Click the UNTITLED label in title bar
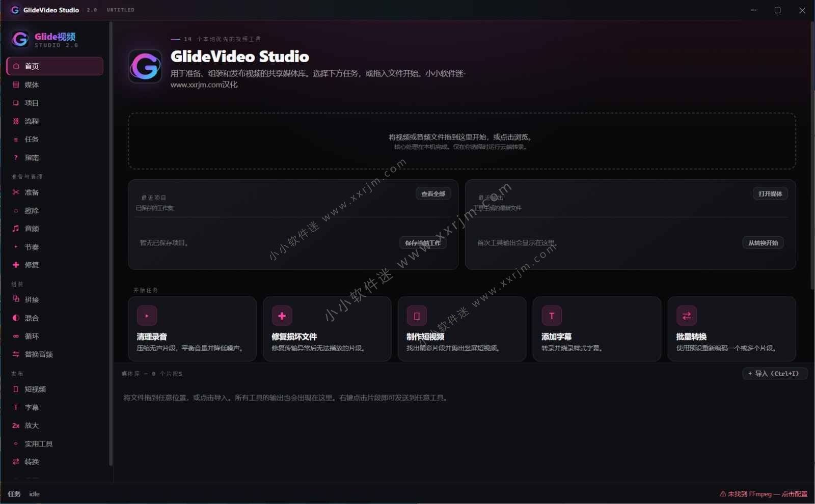Screen dimensions: 815x504 click(x=121, y=10)
